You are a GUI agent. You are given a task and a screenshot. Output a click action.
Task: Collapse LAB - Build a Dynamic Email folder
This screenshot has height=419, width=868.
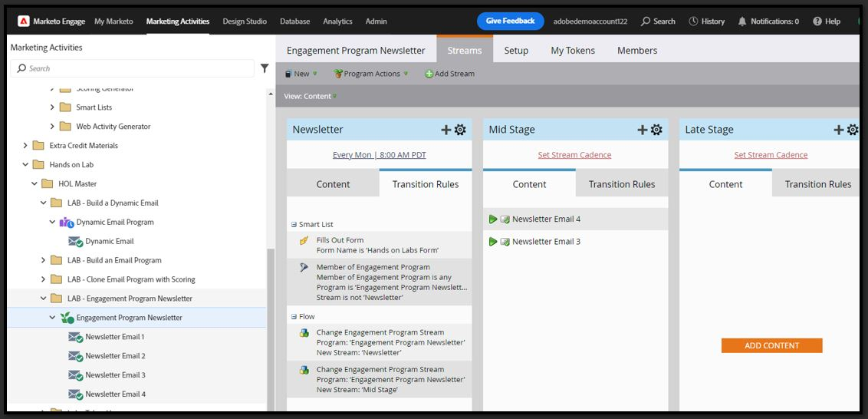(x=43, y=203)
